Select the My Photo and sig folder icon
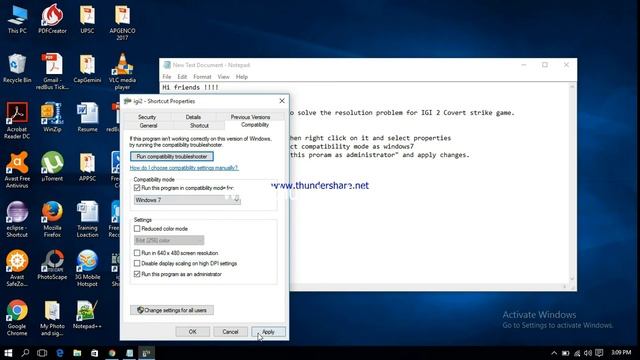Screen dimensions: 640x360 [52, 318]
